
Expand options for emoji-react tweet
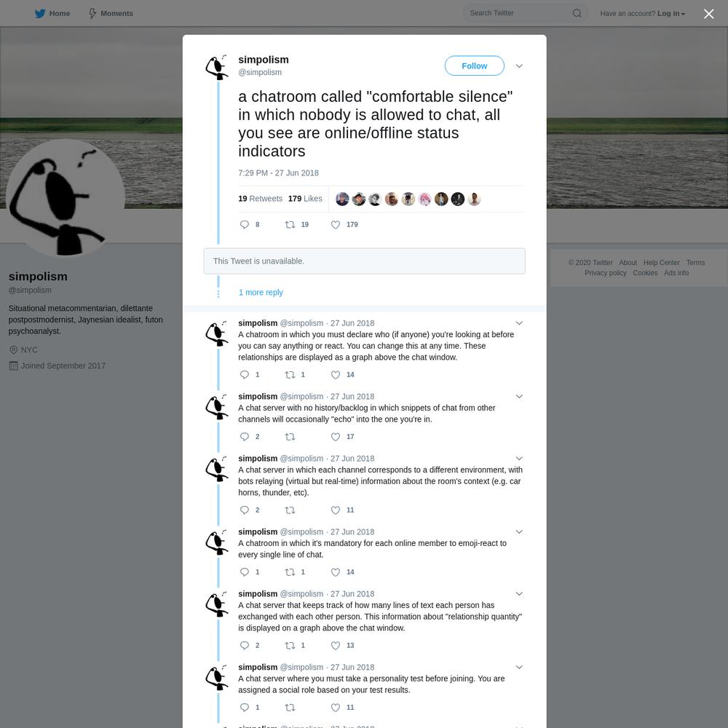(x=519, y=531)
